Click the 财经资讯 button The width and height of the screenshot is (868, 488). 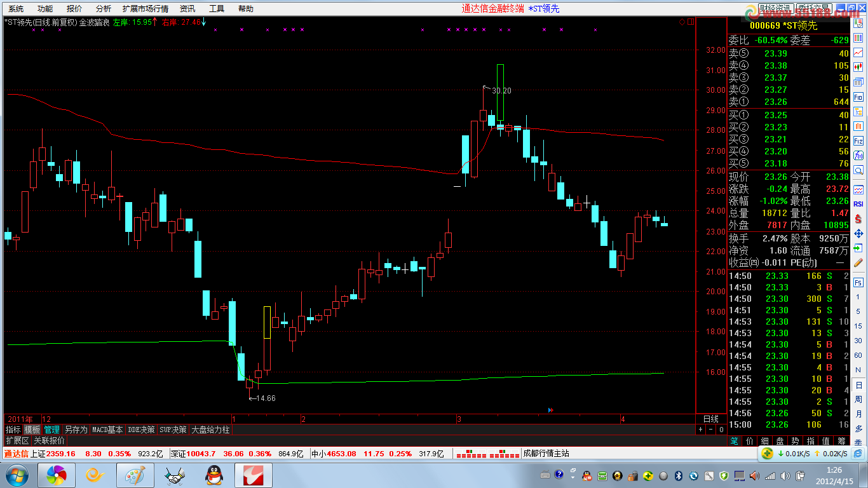pos(776,9)
